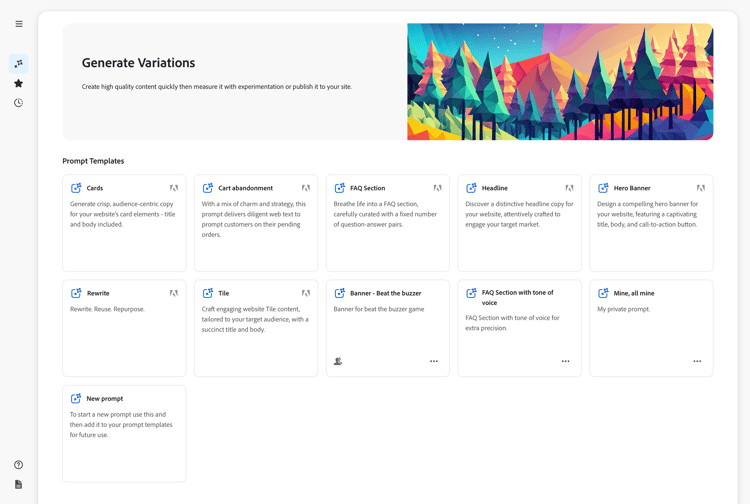Click the colorful forest banner image

pyautogui.click(x=560, y=82)
